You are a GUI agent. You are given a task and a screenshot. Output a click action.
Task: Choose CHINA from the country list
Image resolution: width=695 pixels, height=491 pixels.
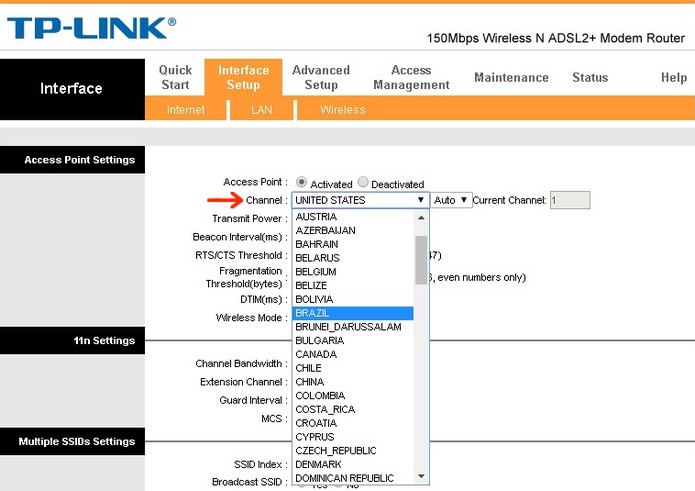pyautogui.click(x=353, y=382)
